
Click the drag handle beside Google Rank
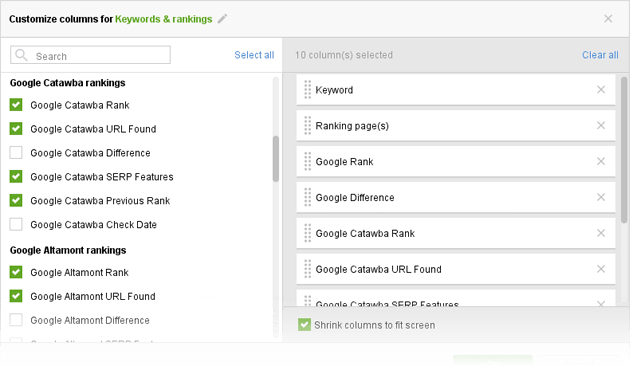(x=307, y=161)
